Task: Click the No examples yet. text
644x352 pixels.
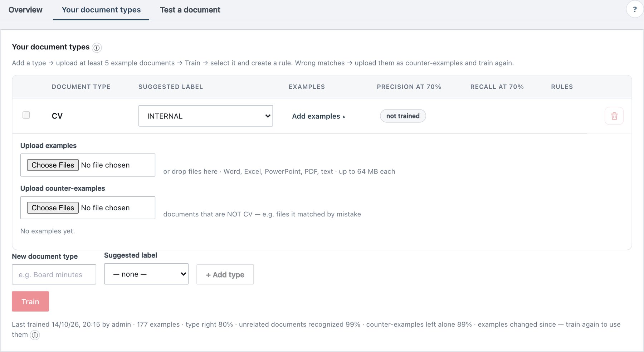Action: click(x=48, y=231)
